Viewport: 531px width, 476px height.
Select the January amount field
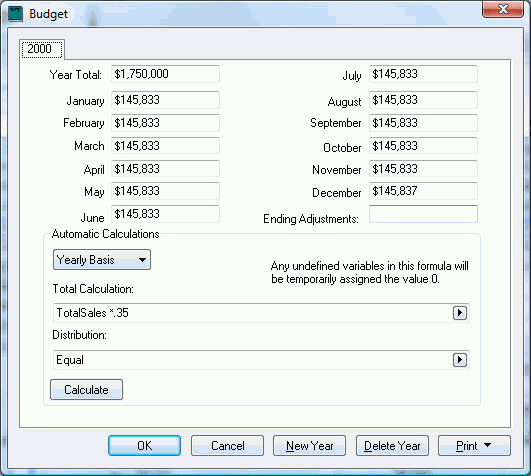[165, 100]
